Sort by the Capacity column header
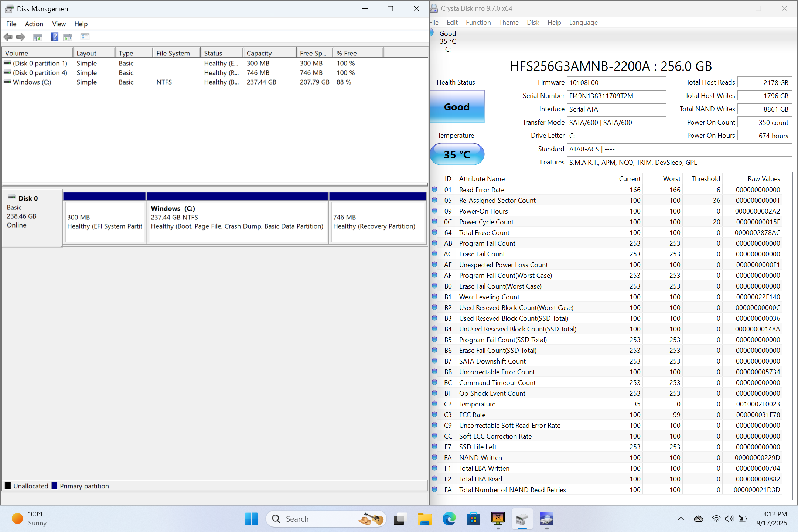The image size is (798, 532). coord(269,53)
